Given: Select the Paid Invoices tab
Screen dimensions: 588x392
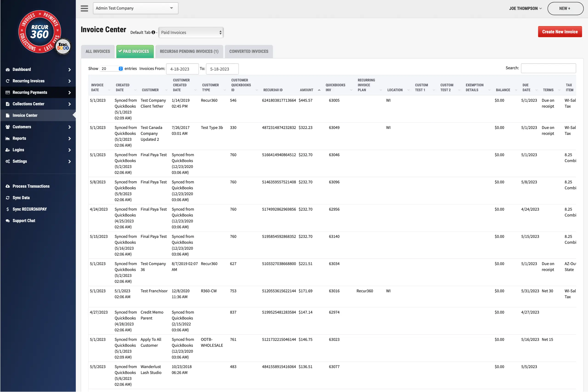Looking at the screenshot, I should click(135, 51).
